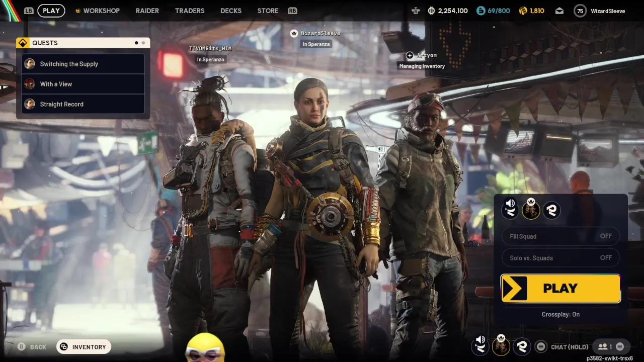The width and height of the screenshot is (644, 362).
Task: Open the INVENTORY button
Action: (x=84, y=347)
